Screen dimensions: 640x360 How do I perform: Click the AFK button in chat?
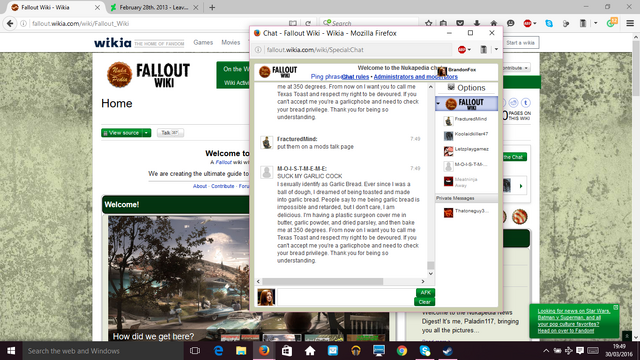(425, 293)
